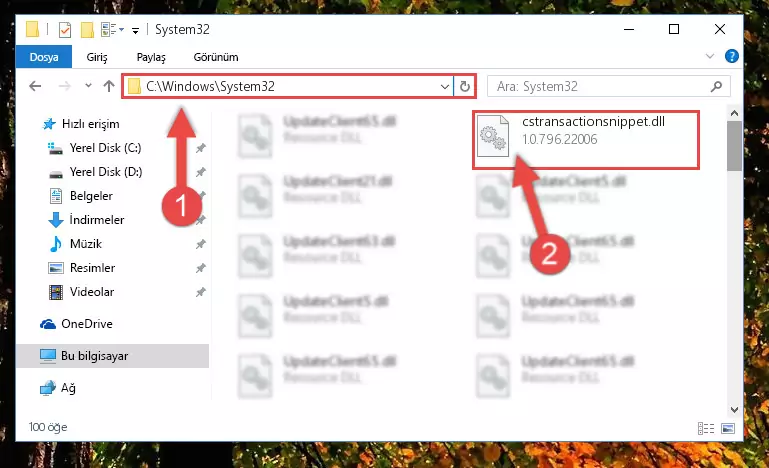Open the Dosya menu tab

tap(44, 57)
